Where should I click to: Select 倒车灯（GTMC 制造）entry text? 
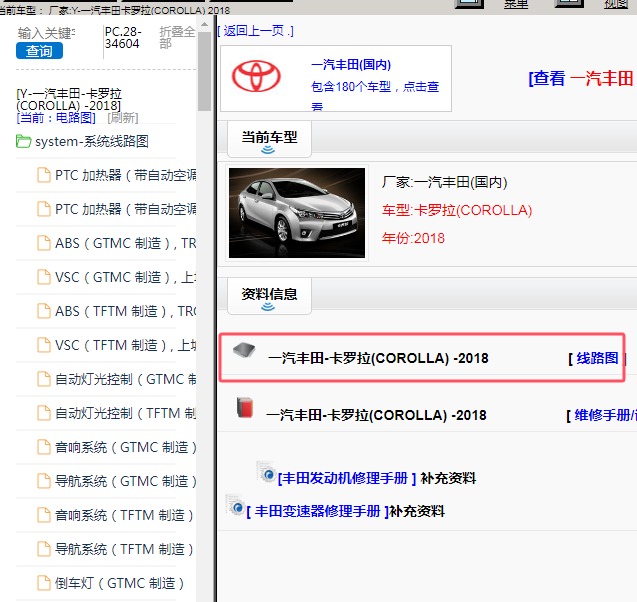coord(119,583)
